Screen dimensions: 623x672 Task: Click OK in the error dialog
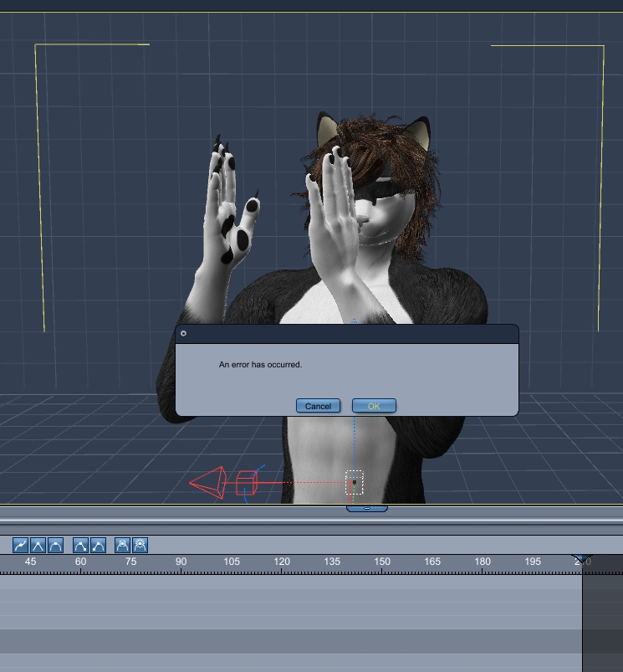click(x=374, y=405)
